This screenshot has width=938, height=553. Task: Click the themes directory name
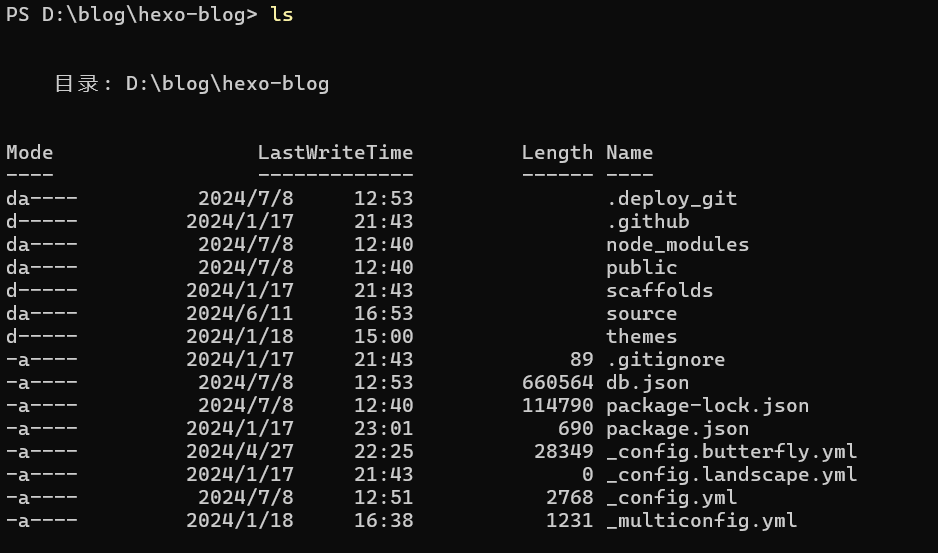pos(641,336)
